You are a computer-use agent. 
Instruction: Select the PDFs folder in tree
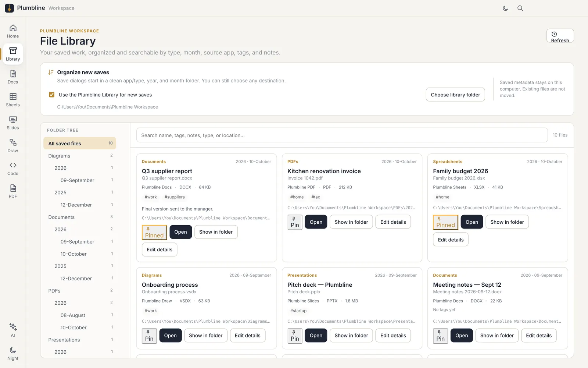point(80,291)
